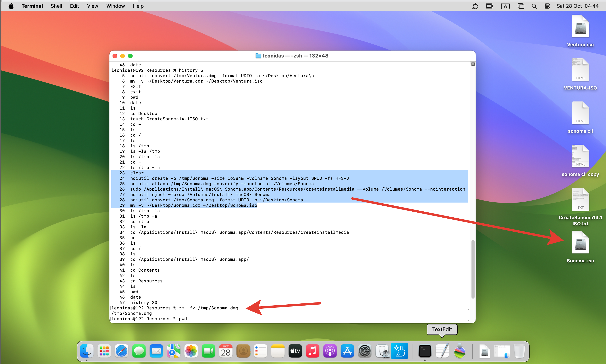Select Ventura.iso on the desktop
The image size is (606, 364).
(580, 31)
